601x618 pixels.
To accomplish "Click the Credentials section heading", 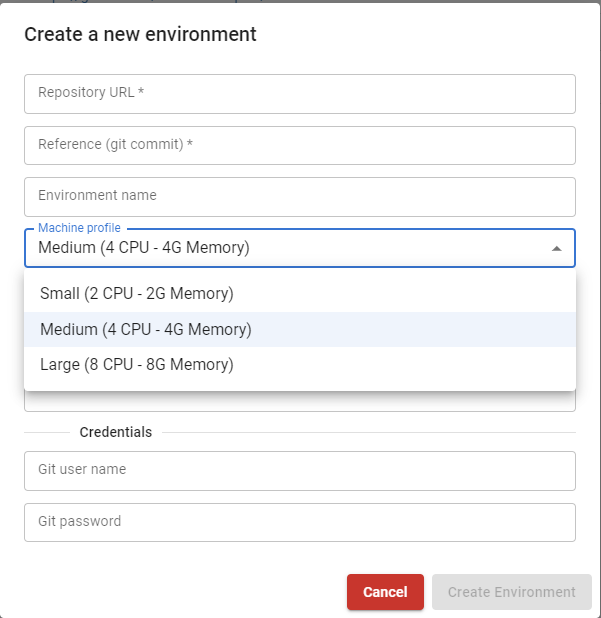I will tap(116, 433).
